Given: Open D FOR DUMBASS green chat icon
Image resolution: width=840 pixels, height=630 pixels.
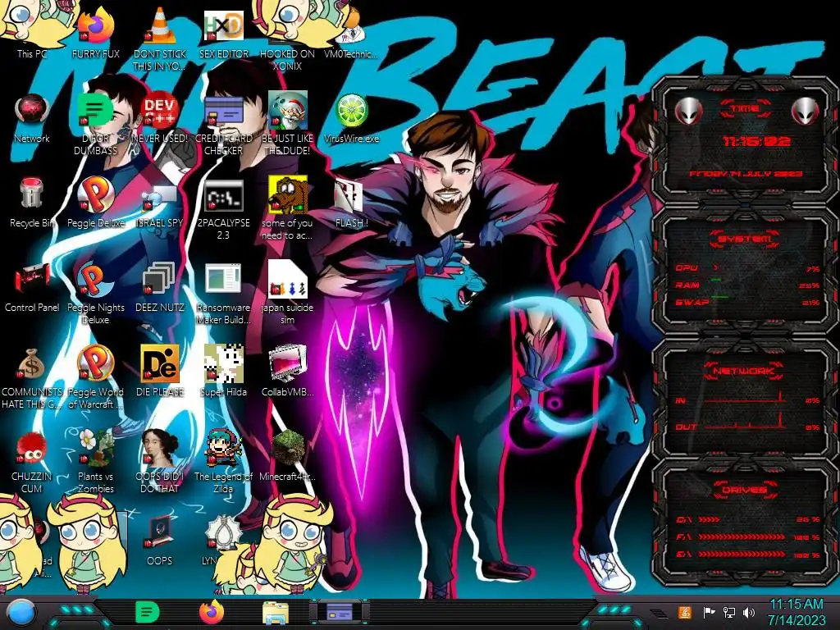Looking at the screenshot, I should click(96, 125).
